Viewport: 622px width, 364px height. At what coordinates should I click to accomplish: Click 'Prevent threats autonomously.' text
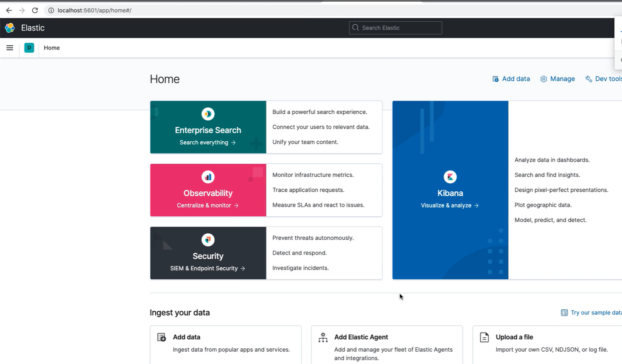pyautogui.click(x=313, y=238)
